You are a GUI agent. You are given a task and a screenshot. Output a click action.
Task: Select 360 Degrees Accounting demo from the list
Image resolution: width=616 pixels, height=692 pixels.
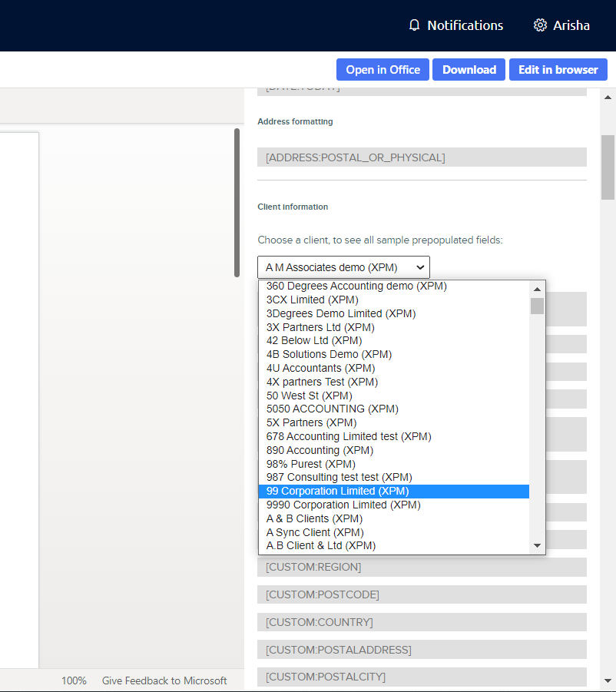coord(356,286)
